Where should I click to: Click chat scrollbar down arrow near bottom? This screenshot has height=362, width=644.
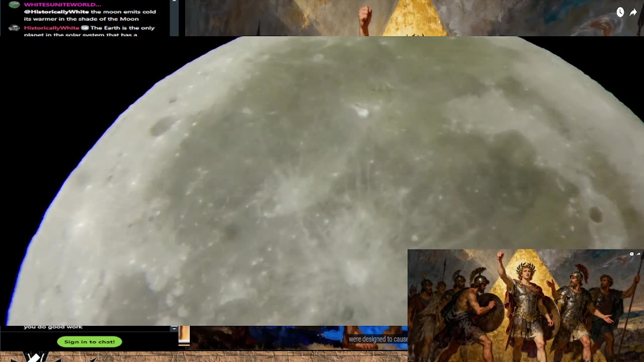[174, 328]
